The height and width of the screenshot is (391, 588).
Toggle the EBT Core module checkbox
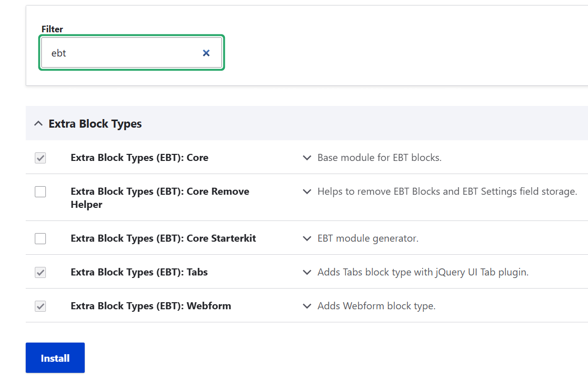click(x=40, y=157)
